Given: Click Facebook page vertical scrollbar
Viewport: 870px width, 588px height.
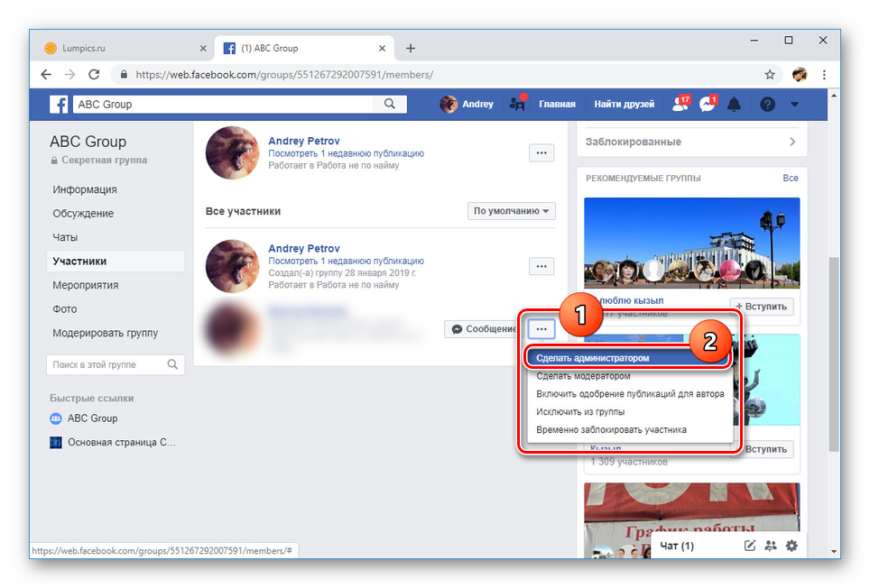Looking at the screenshot, I should [833, 354].
